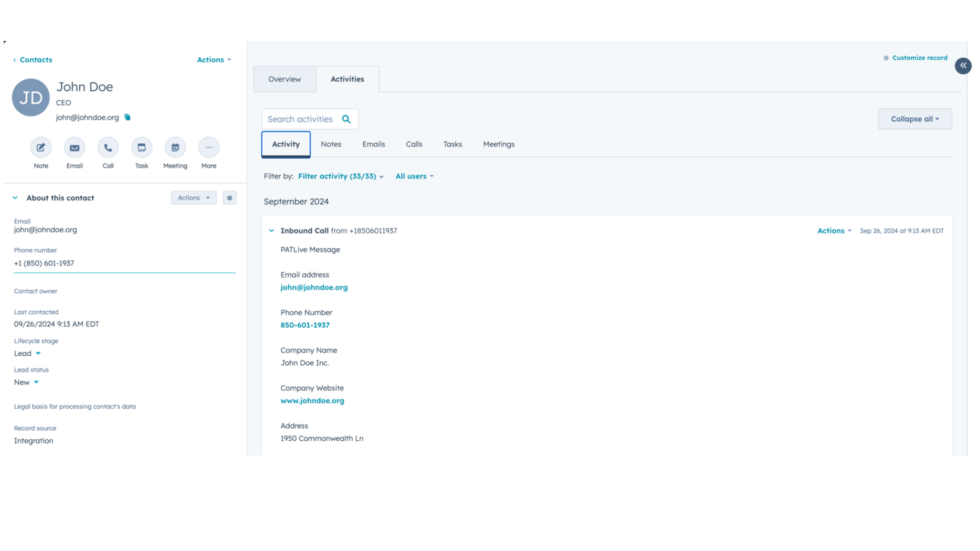Screen dimensions: 980x551
Task: Open About this contact settings gear
Action: point(229,198)
